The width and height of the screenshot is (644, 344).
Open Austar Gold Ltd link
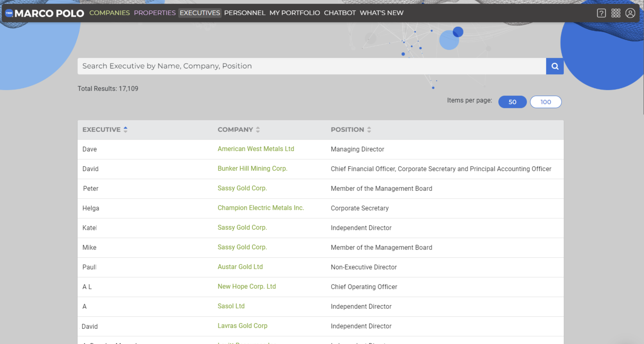[x=240, y=267]
